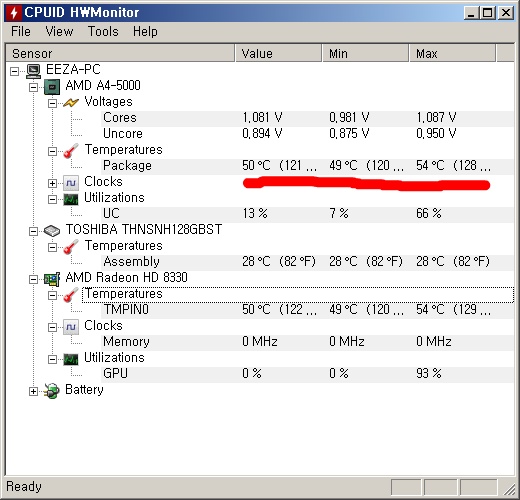This screenshot has height=500, width=520.
Task: Close the HWMonitor window
Action: 506,13
